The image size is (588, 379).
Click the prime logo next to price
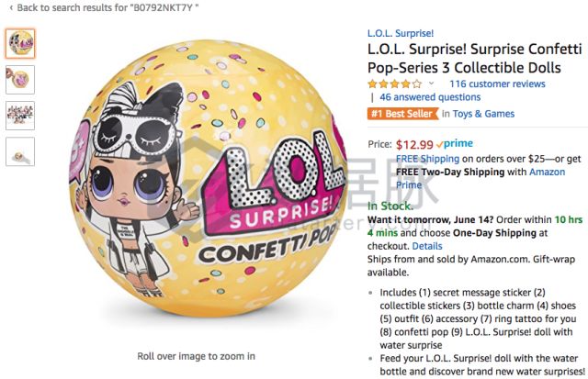(x=455, y=143)
